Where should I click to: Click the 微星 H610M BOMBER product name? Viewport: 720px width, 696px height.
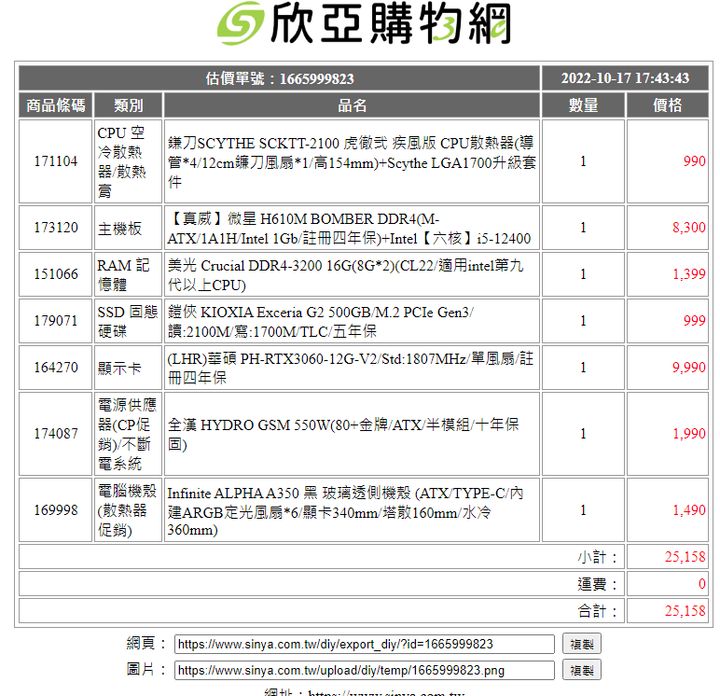click(349, 229)
